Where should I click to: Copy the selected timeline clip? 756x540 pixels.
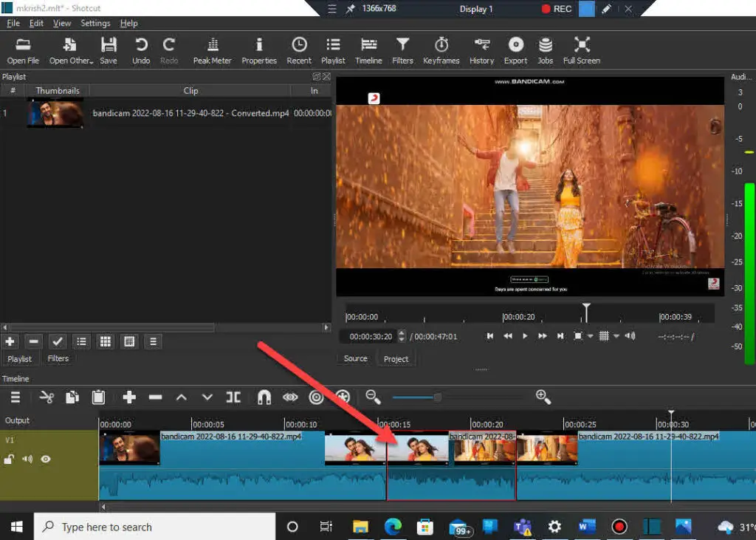point(72,397)
